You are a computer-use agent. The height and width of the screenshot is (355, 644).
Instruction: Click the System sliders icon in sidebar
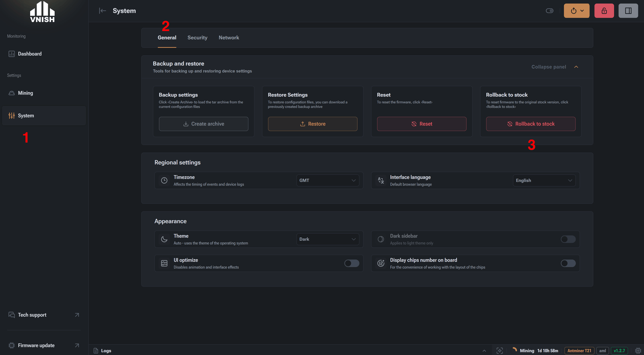tap(12, 116)
